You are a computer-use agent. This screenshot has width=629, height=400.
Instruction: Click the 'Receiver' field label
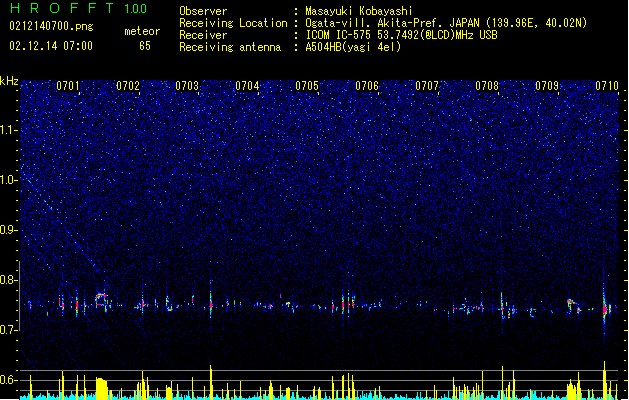tap(203, 35)
